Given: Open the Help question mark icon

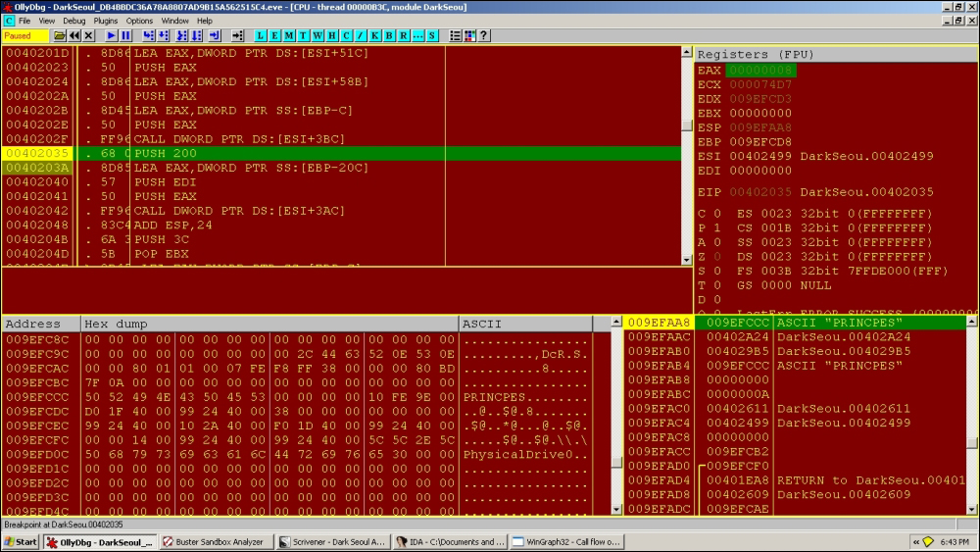Looking at the screenshot, I should pos(484,35).
